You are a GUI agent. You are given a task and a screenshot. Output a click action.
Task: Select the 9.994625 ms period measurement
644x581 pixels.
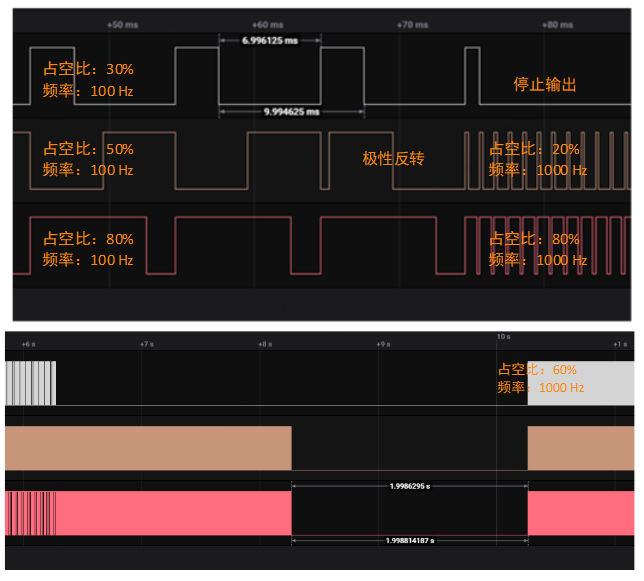pos(291,112)
